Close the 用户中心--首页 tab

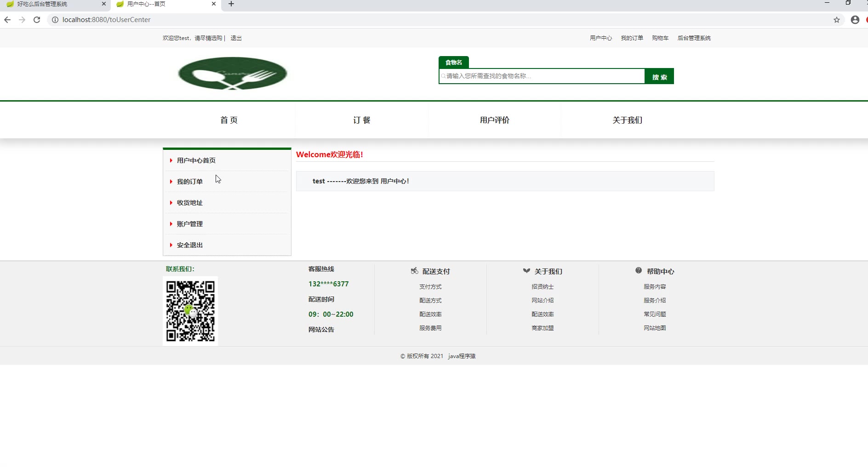pos(214,4)
